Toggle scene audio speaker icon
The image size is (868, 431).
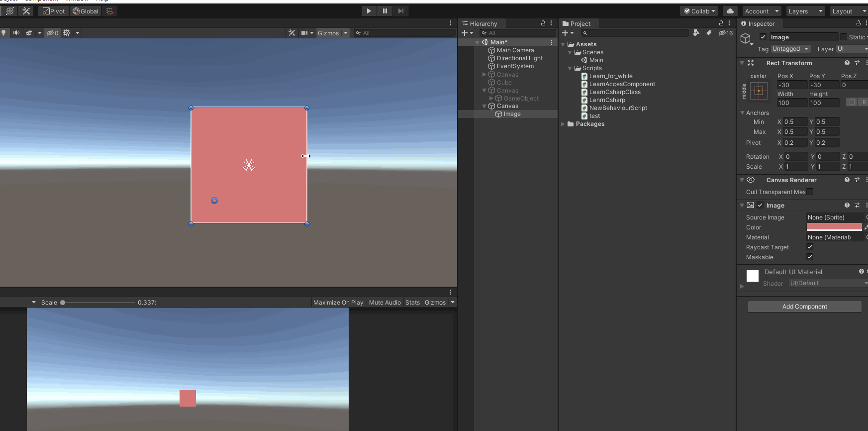tap(16, 33)
